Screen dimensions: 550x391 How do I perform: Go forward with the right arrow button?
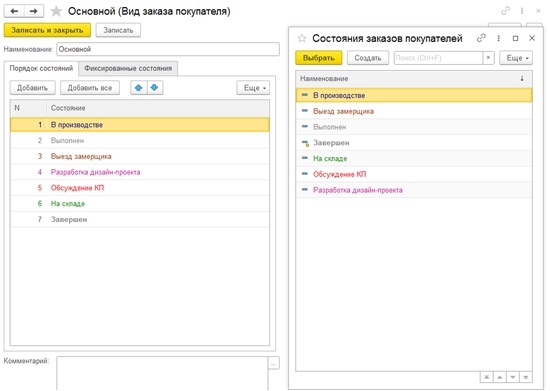pos(34,11)
